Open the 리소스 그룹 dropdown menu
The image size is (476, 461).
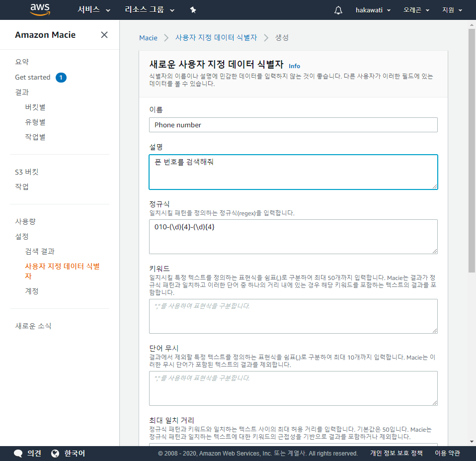click(150, 10)
